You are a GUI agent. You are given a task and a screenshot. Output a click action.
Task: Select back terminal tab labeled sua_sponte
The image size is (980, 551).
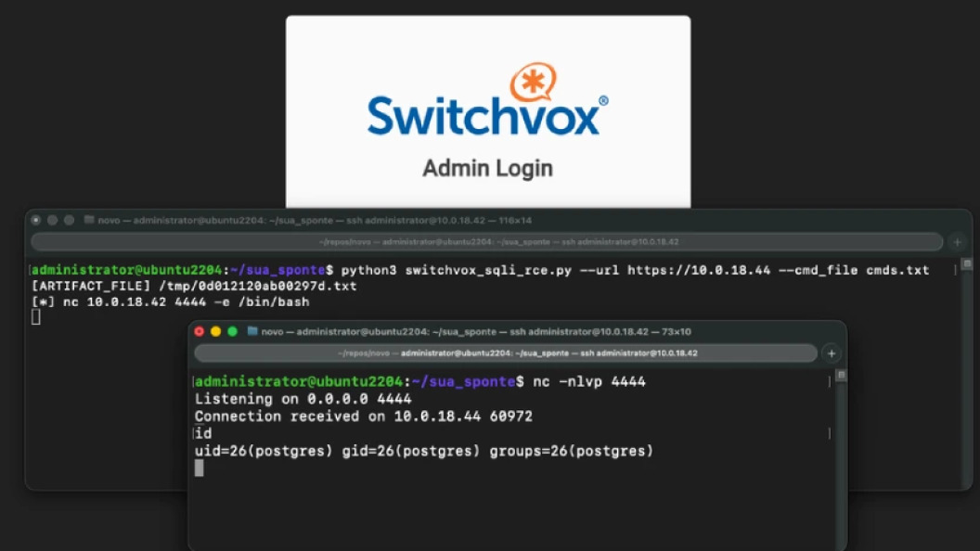tap(487, 242)
